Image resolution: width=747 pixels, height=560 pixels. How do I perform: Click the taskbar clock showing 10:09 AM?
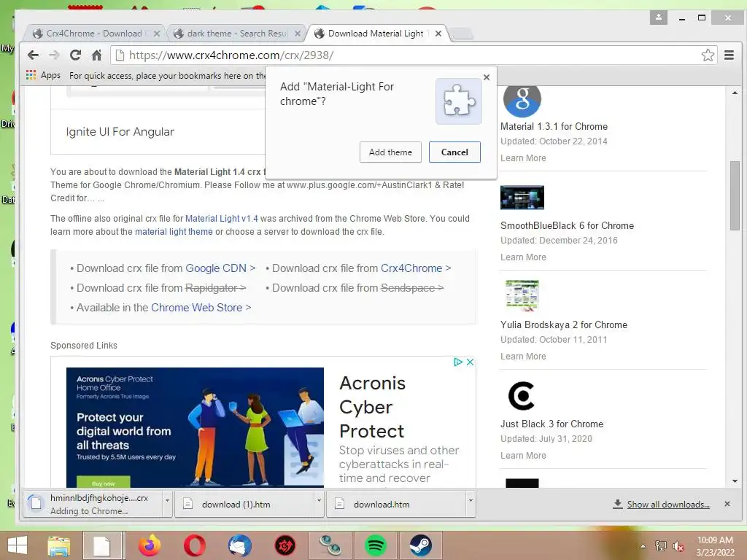coord(715,546)
